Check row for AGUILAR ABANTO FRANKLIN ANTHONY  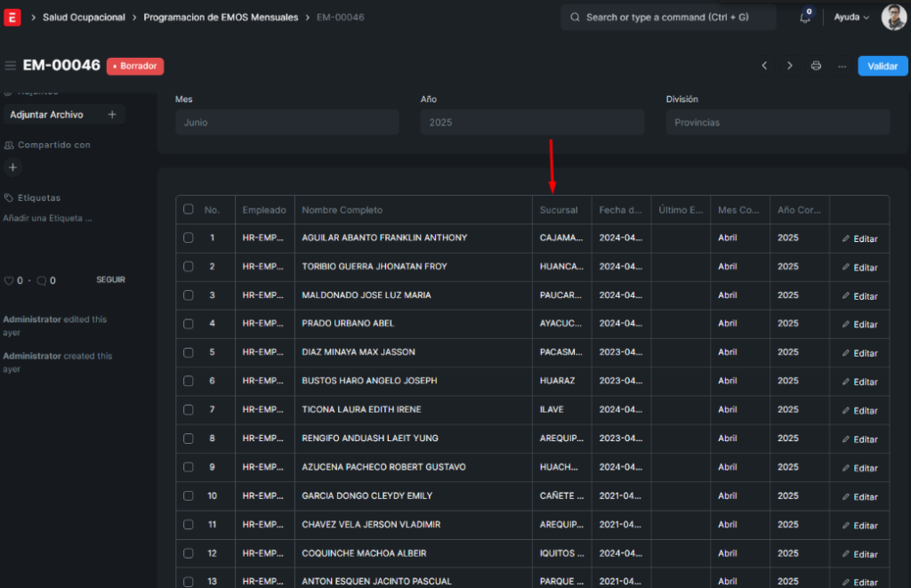coord(189,238)
